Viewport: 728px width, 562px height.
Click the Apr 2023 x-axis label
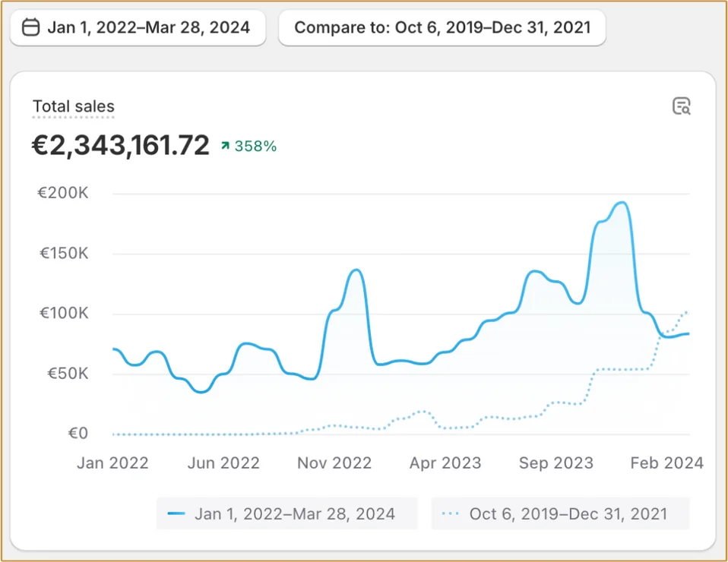click(x=445, y=463)
